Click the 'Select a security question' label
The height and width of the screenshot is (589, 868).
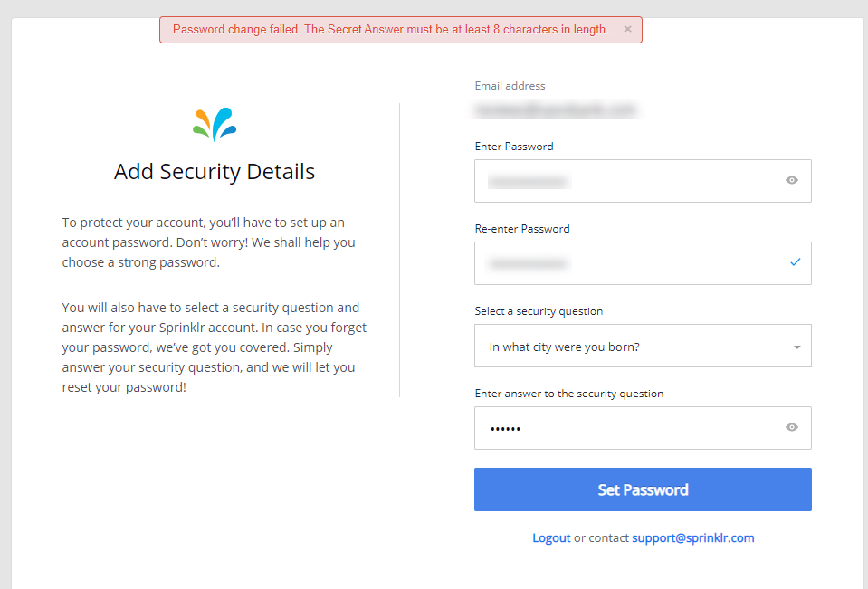click(x=539, y=311)
